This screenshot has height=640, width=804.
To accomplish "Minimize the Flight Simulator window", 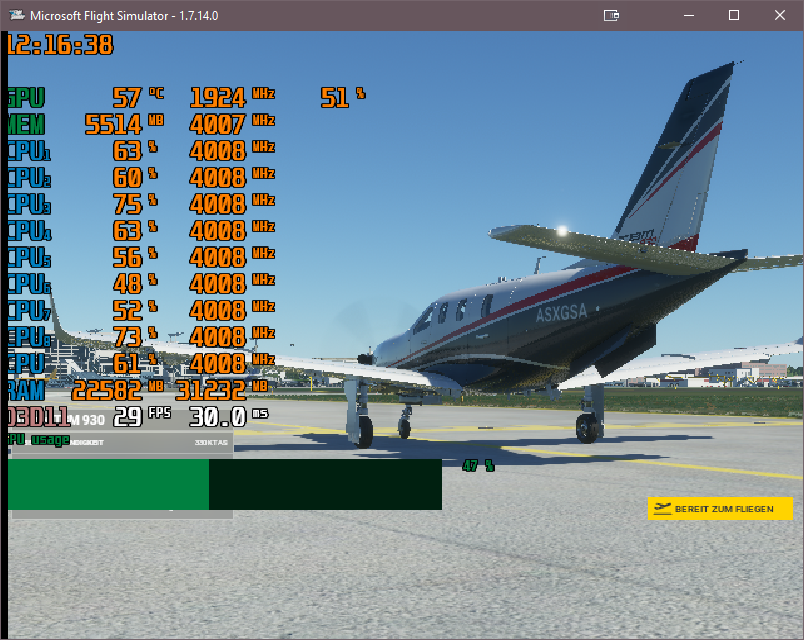I will tap(689, 15).
